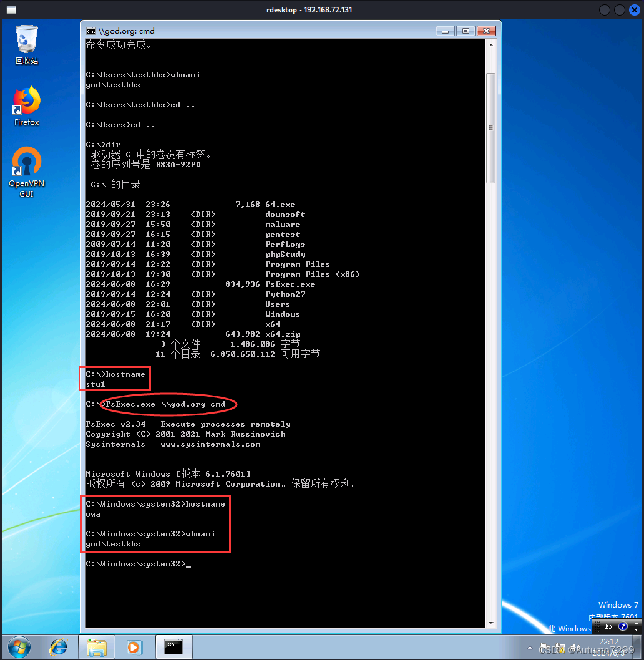
Task: Click the PerfLogs directory entry
Action: [285, 245]
